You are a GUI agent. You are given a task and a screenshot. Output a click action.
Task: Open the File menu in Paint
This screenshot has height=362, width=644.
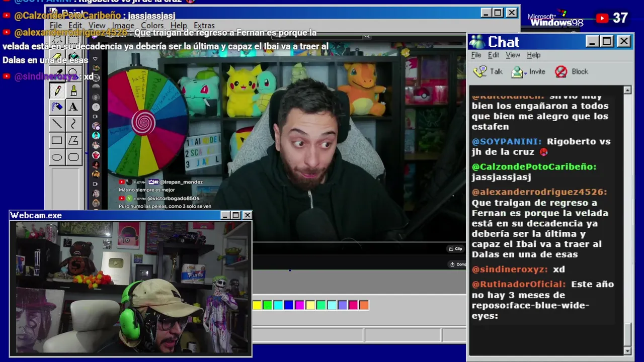pyautogui.click(x=56, y=26)
